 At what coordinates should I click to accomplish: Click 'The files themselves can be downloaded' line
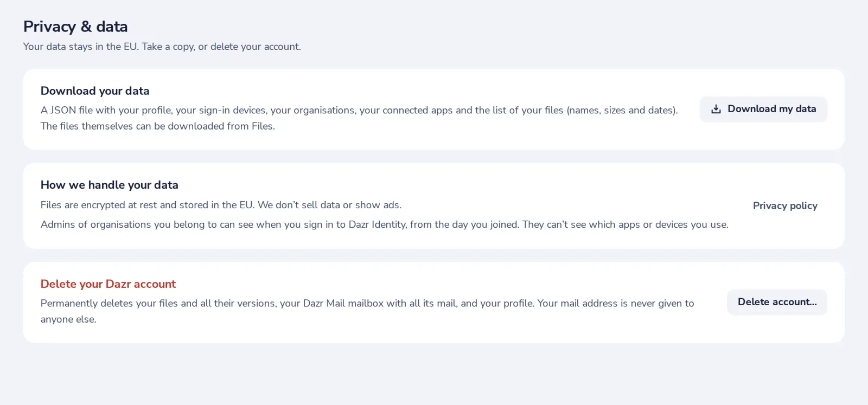[158, 126]
